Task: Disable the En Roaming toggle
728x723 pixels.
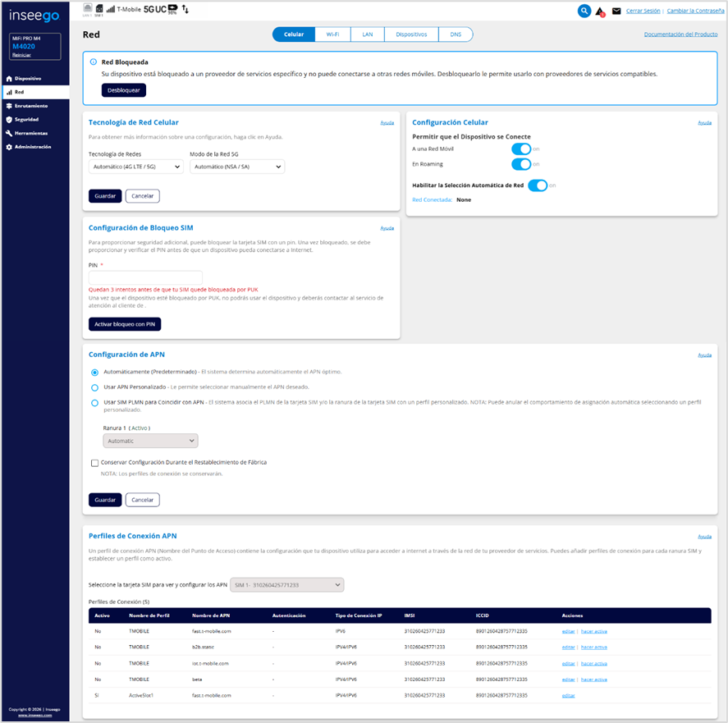Action: point(521,164)
